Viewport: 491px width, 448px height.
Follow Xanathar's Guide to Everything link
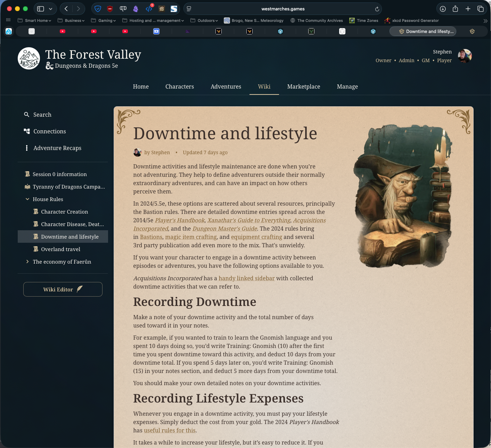point(249,220)
